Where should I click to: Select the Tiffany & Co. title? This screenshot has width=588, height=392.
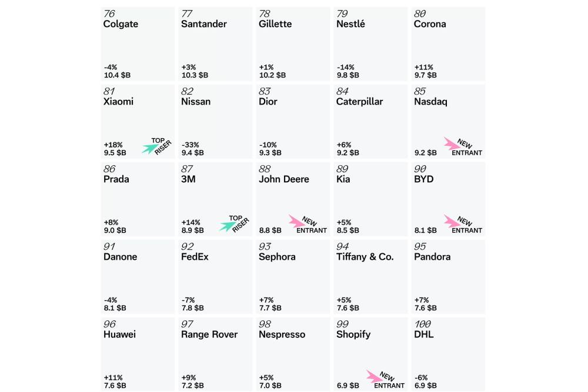pos(365,257)
